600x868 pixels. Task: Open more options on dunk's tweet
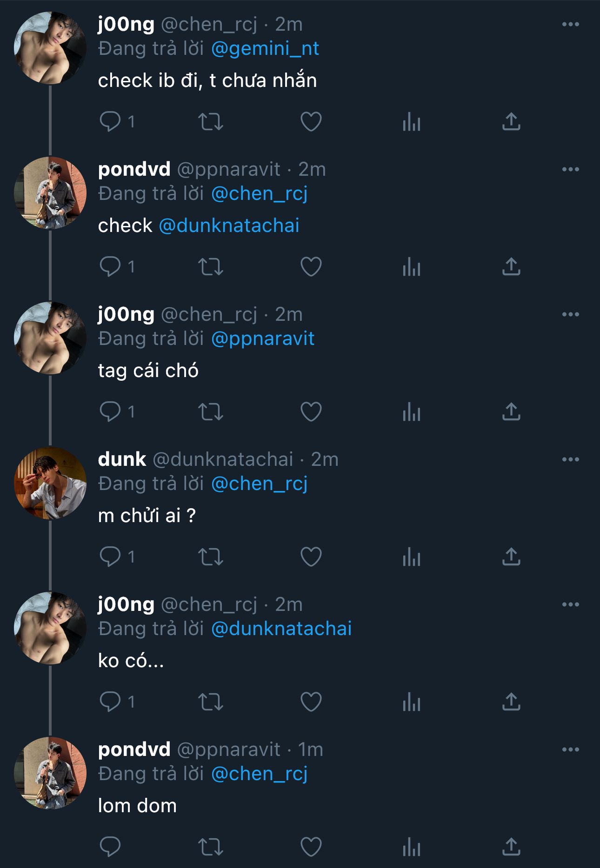coord(570,459)
